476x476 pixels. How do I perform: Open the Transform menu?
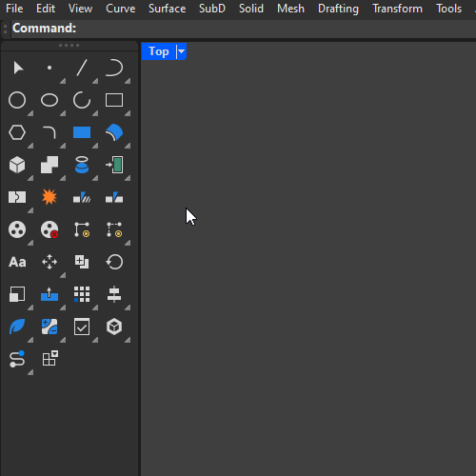(x=397, y=9)
